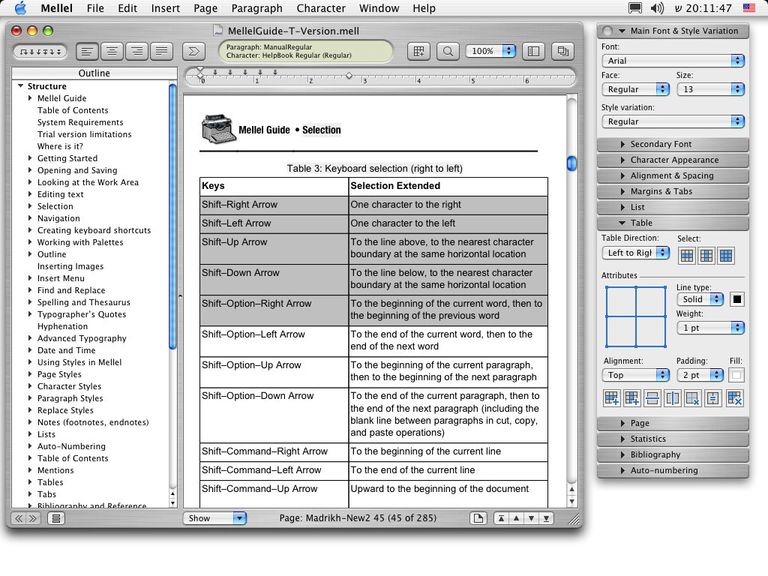Image resolution: width=768 pixels, height=576 pixels.
Task: Click the outline list view icon
Action: click(56, 518)
